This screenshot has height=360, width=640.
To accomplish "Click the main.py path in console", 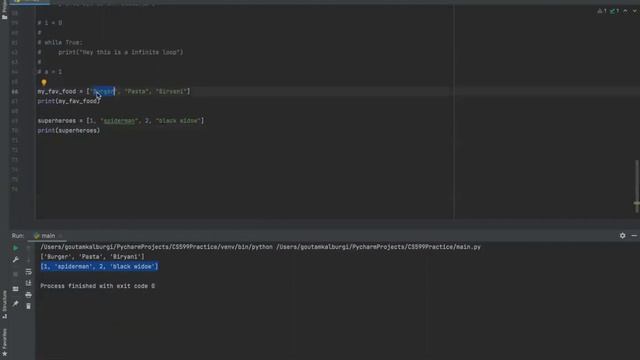I will (378, 247).
